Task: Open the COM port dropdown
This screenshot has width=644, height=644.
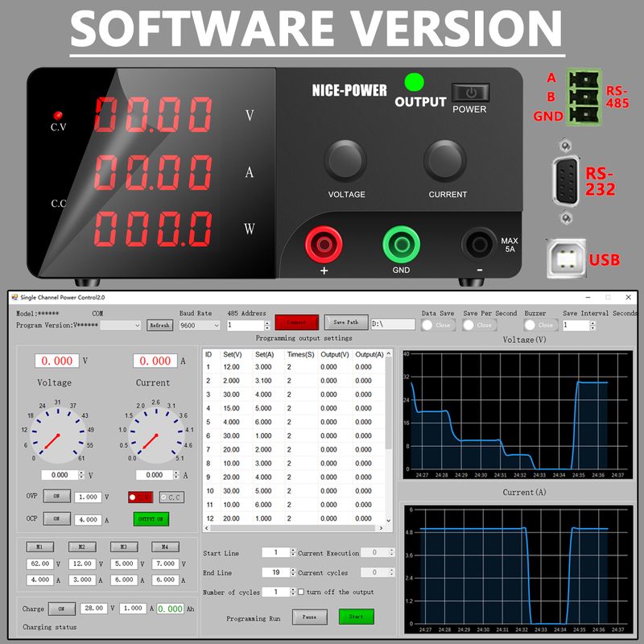Action: (121, 325)
